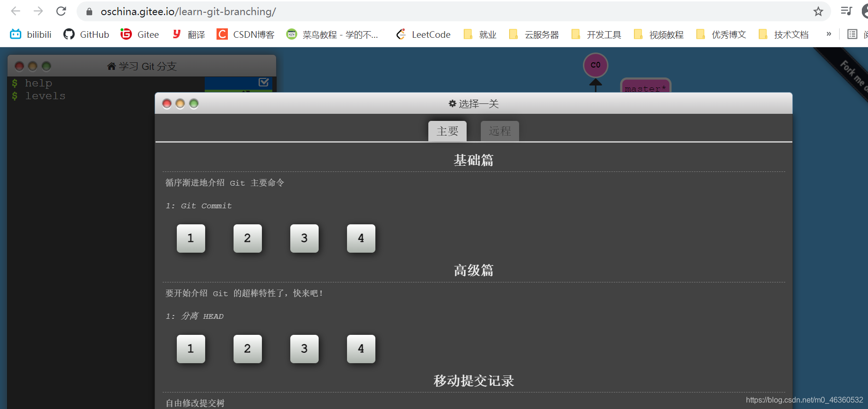Viewport: 868px width, 409px height.
Task: Toggle the checkmark icon in terminal panel
Action: 264,82
